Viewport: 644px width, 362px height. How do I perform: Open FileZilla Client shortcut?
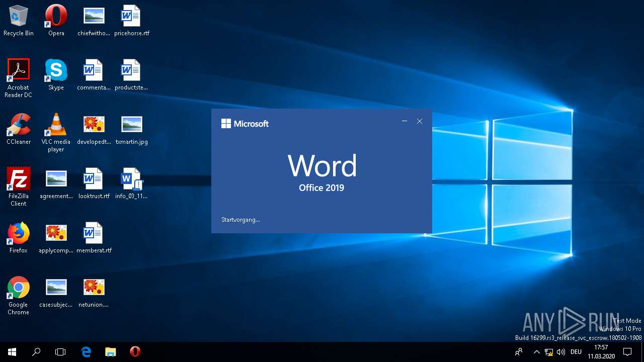click(x=19, y=187)
